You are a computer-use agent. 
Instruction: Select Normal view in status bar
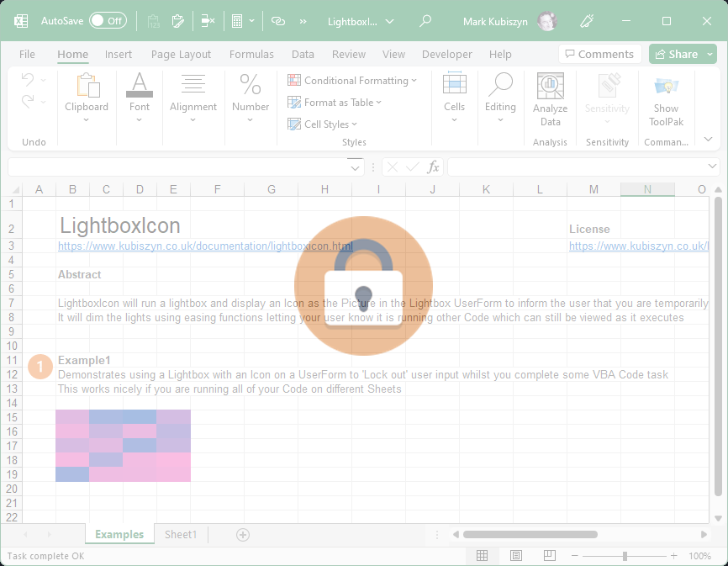click(482, 556)
